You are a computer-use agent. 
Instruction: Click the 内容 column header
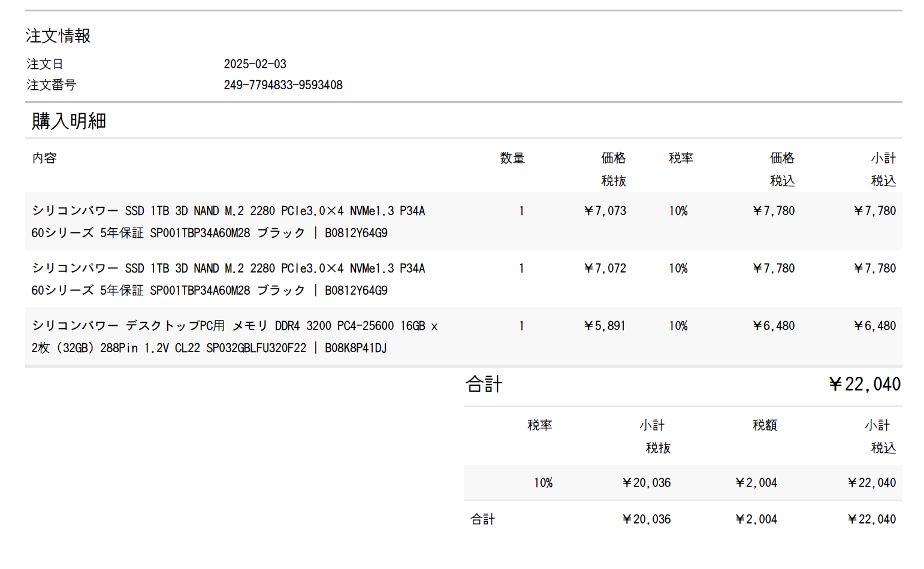[x=44, y=158]
